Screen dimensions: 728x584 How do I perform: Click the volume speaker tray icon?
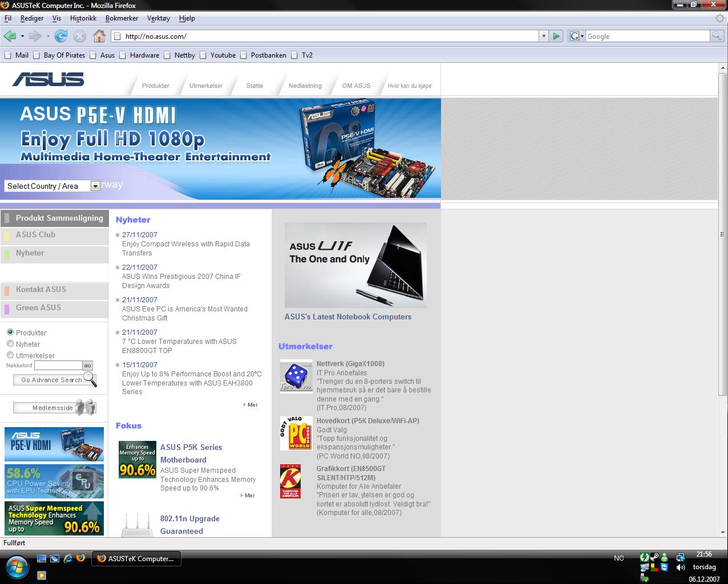[x=681, y=567]
